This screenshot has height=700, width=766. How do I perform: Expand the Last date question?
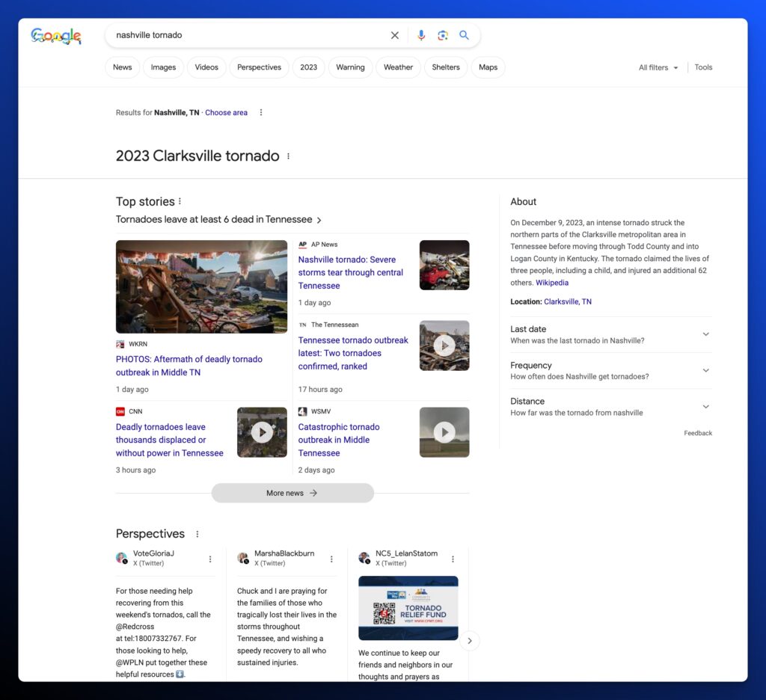click(705, 334)
